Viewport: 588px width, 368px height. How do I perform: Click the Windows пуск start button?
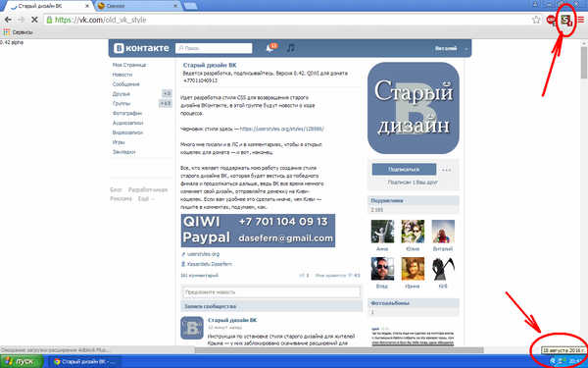22,361
